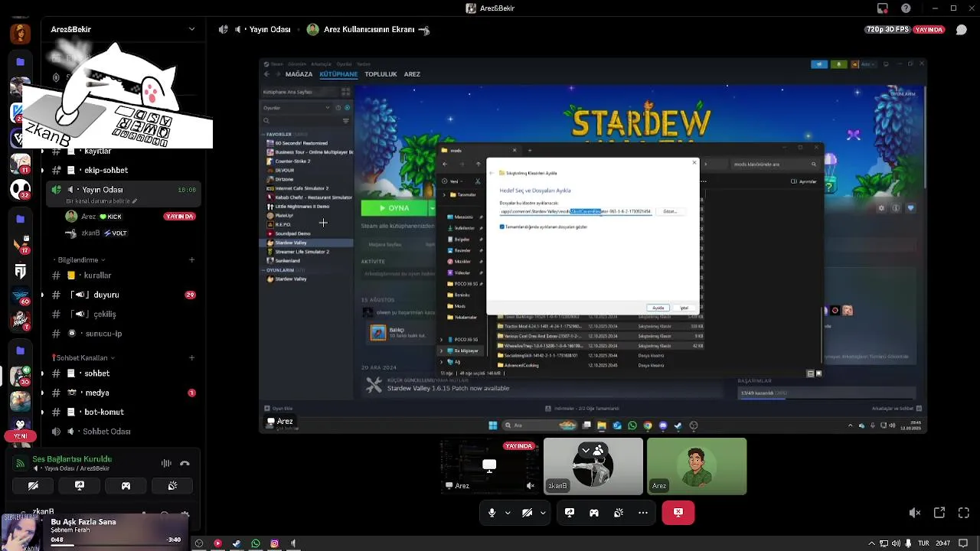The image size is (980, 551).
Task: Toggle camera in the voice connection panel
Action: tap(33, 485)
